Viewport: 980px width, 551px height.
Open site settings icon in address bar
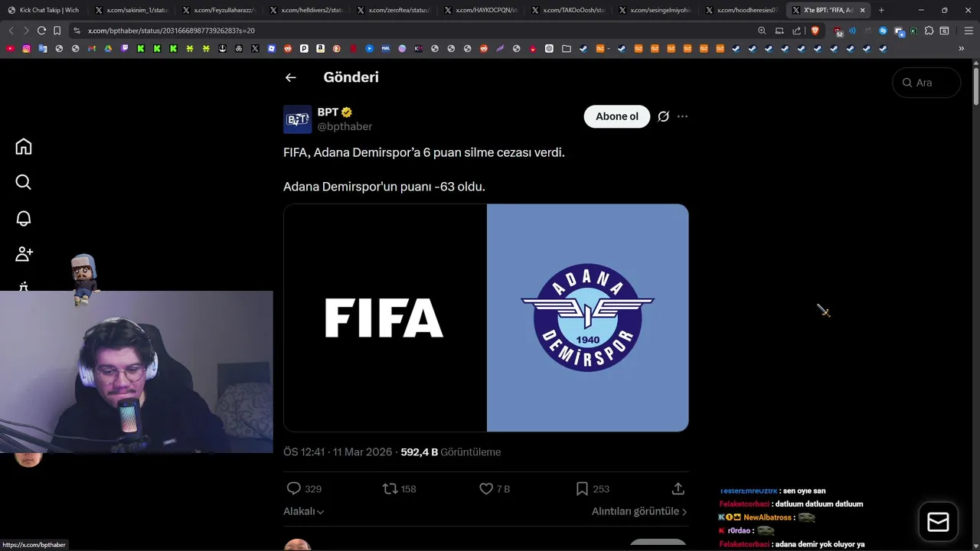(77, 31)
